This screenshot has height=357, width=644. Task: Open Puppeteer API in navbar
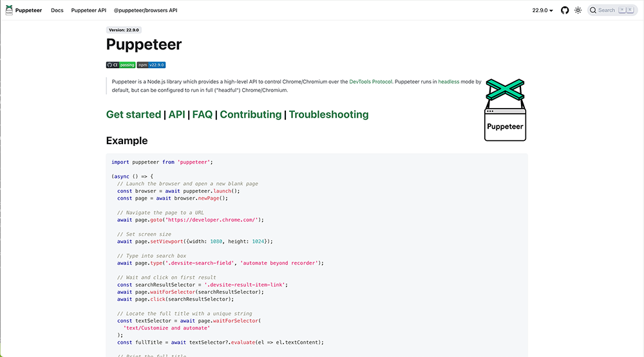pos(89,10)
